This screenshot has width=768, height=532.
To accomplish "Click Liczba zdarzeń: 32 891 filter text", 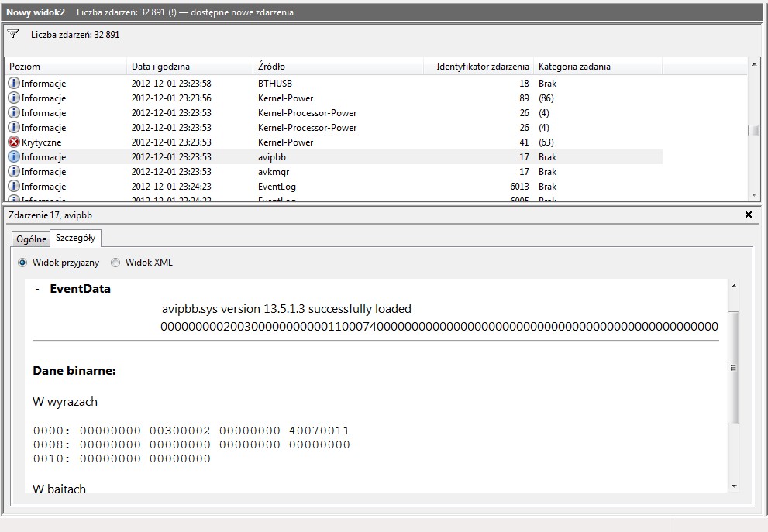I will click(75, 35).
